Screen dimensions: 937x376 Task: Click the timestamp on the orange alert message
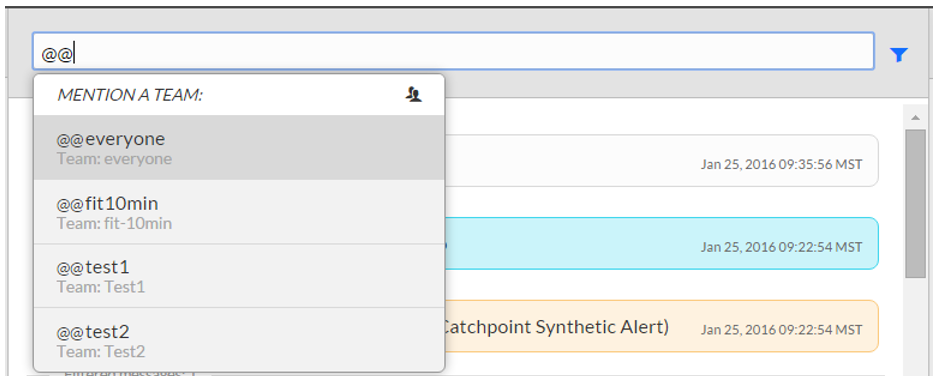coord(782,329)
